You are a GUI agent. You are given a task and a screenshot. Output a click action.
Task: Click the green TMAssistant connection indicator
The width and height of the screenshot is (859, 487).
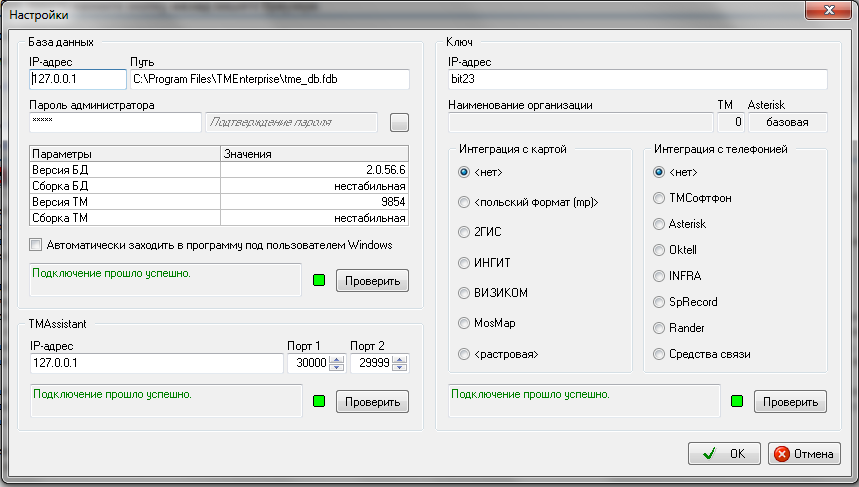tap(320, 401)
